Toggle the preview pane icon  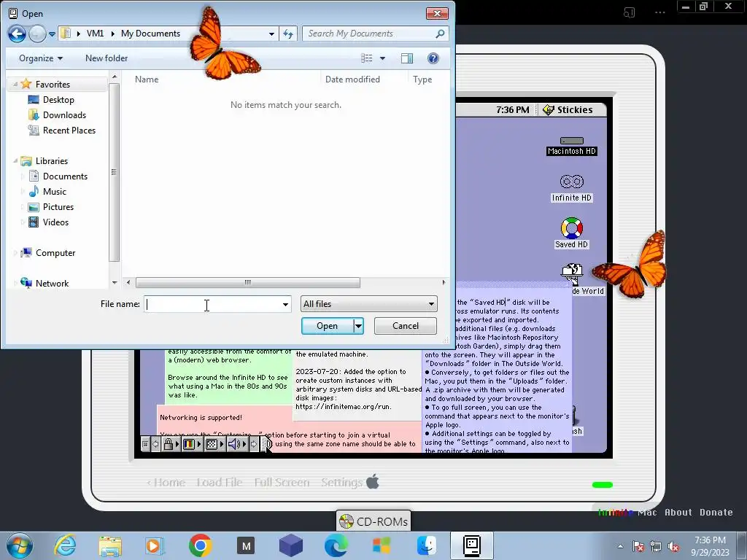click(x=407, y=58)
